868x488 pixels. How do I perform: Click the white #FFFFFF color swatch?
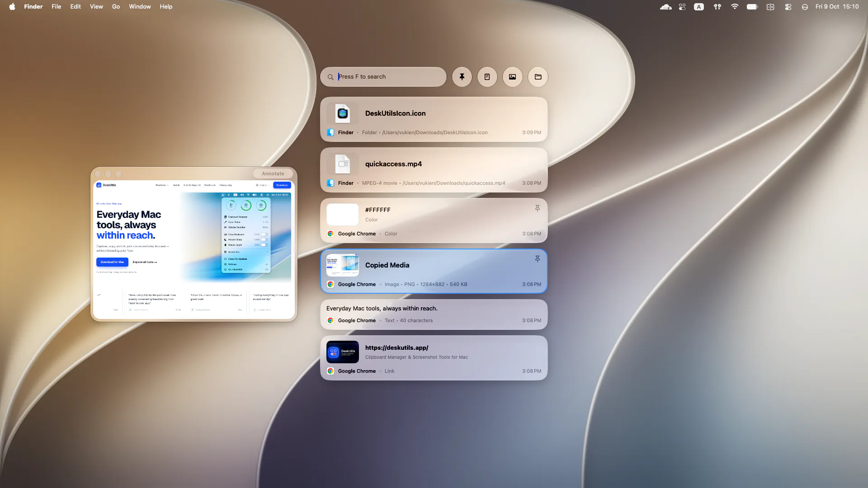tap(342, 215)
